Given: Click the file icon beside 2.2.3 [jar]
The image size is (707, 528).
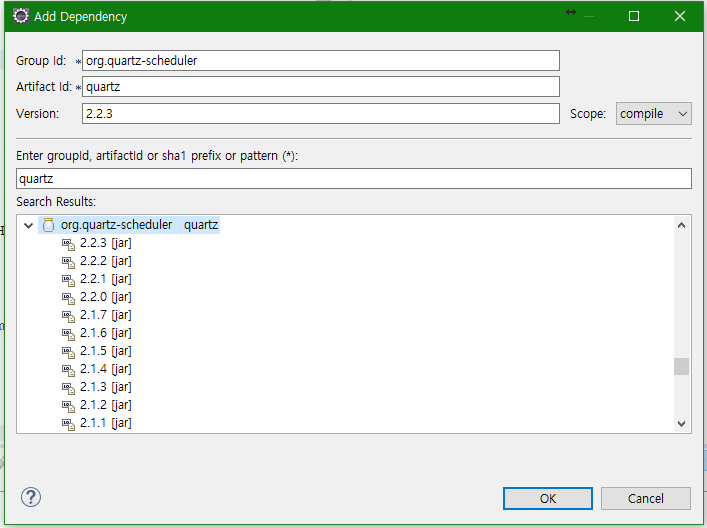Looking at the screenshot, I should (68, 244).
